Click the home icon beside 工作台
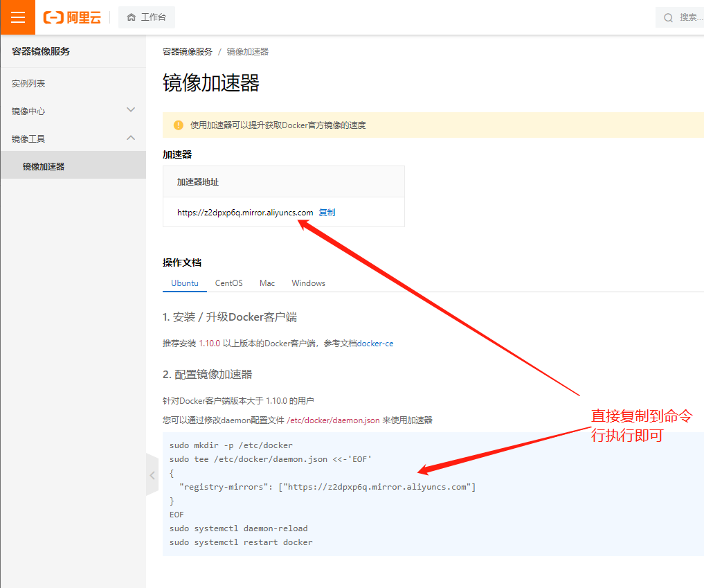The image size is (704, 588). [131, 17]
